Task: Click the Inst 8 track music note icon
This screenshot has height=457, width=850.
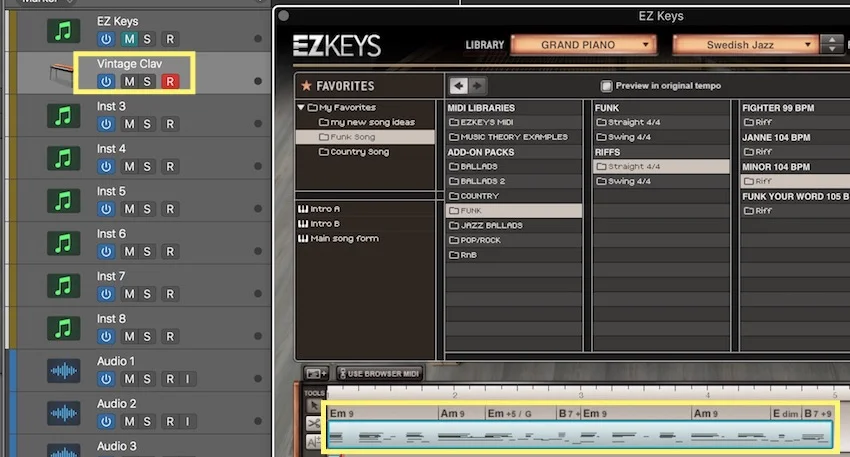Action: 63,329
